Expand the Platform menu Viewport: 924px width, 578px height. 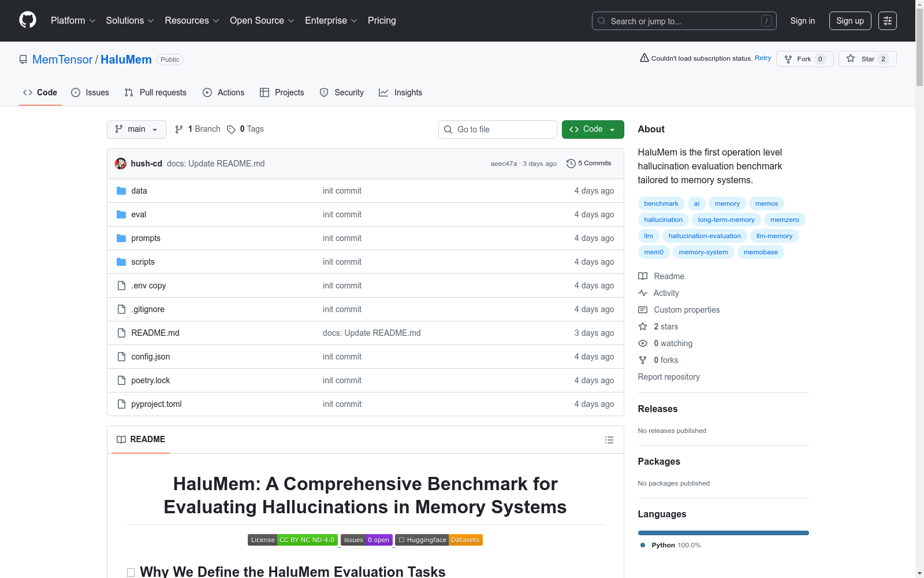click(x=73, y=21)
